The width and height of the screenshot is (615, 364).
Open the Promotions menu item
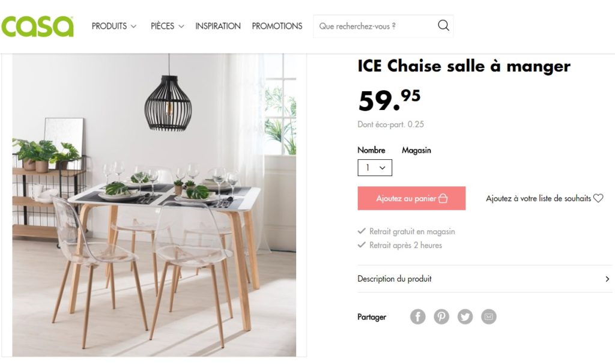pyautogui.click(x=277, y=26)
